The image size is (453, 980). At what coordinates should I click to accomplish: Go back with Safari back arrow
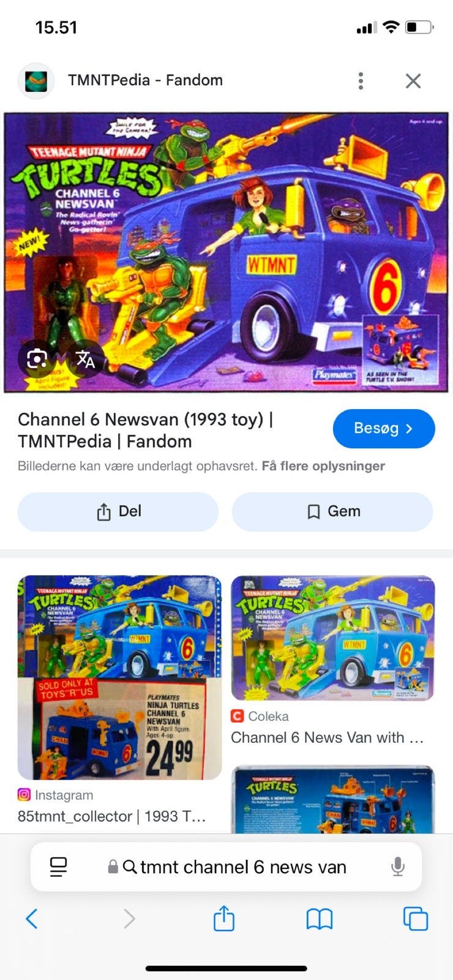32,919
